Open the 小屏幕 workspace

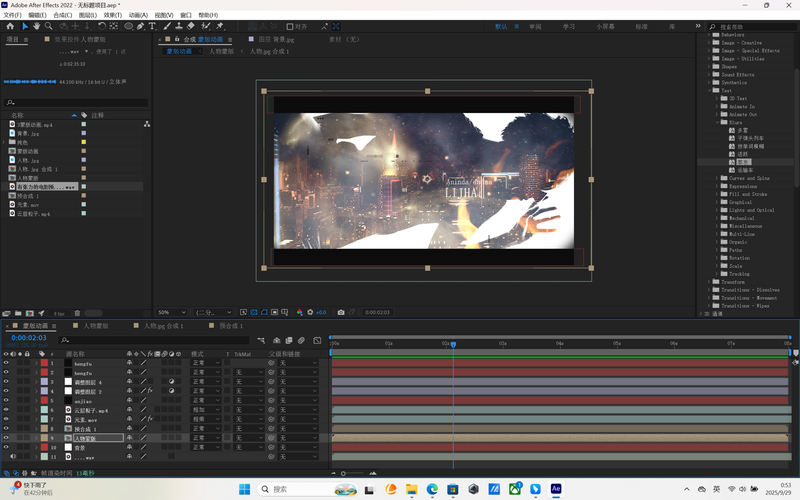(x=605, y=26)
